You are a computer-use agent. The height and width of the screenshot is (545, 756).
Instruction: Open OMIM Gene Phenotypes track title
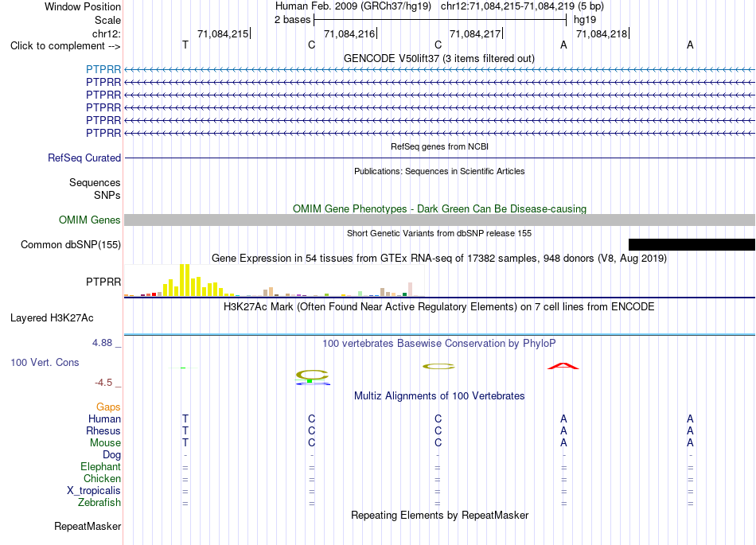[439, 208]
